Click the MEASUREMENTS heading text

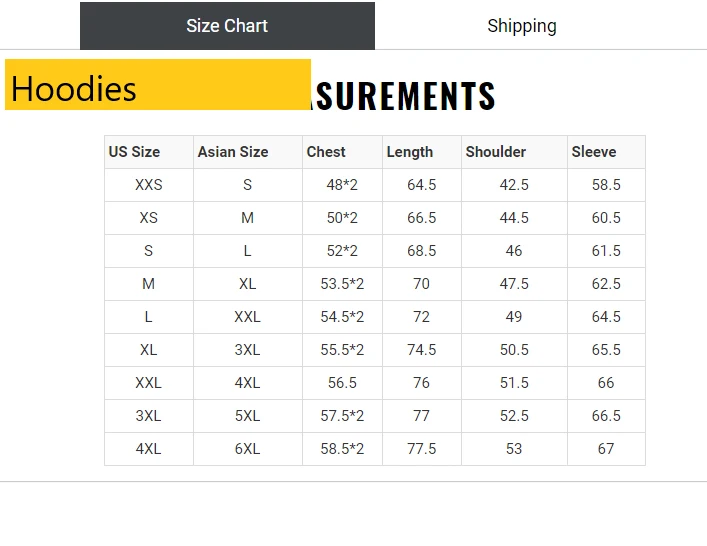point(404,96)
